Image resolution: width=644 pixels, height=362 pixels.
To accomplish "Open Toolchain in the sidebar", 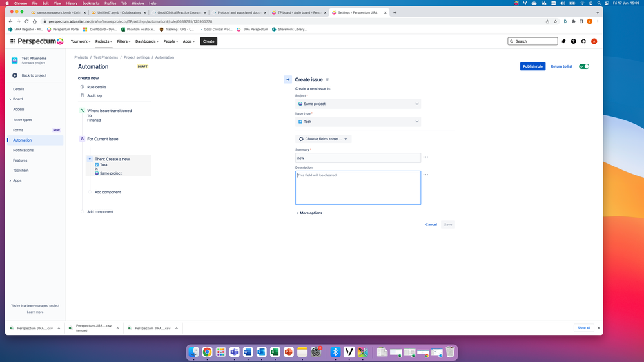I will pyautogui.click(x=21, y=170).
